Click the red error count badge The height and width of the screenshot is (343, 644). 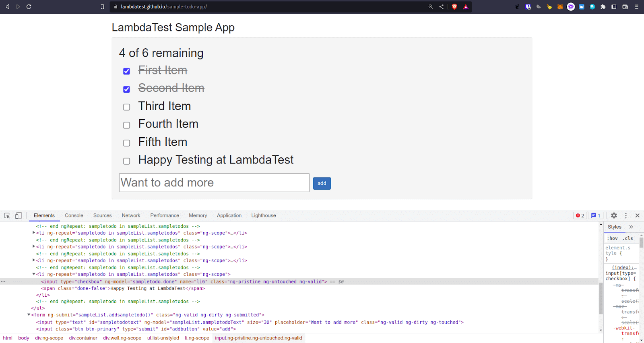(x=580, y=216)
